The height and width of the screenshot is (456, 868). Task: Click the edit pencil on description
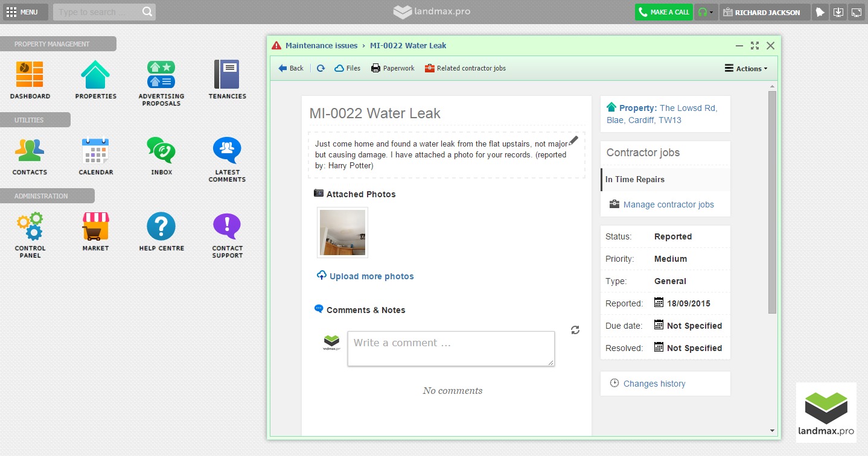[x=573, y=140]
